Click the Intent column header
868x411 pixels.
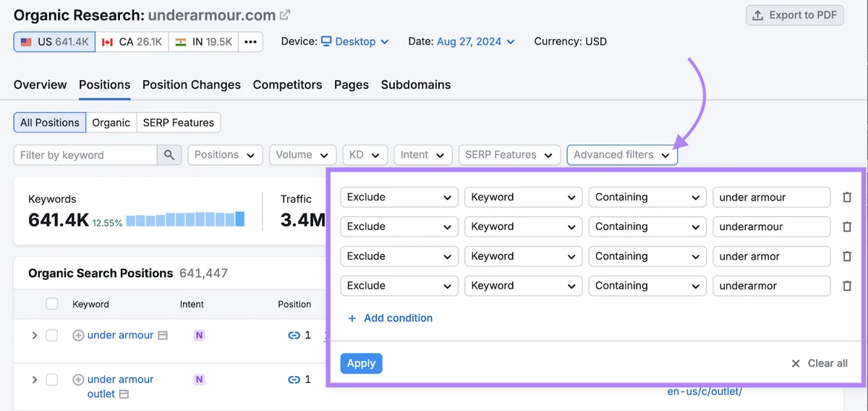point(192,304)
